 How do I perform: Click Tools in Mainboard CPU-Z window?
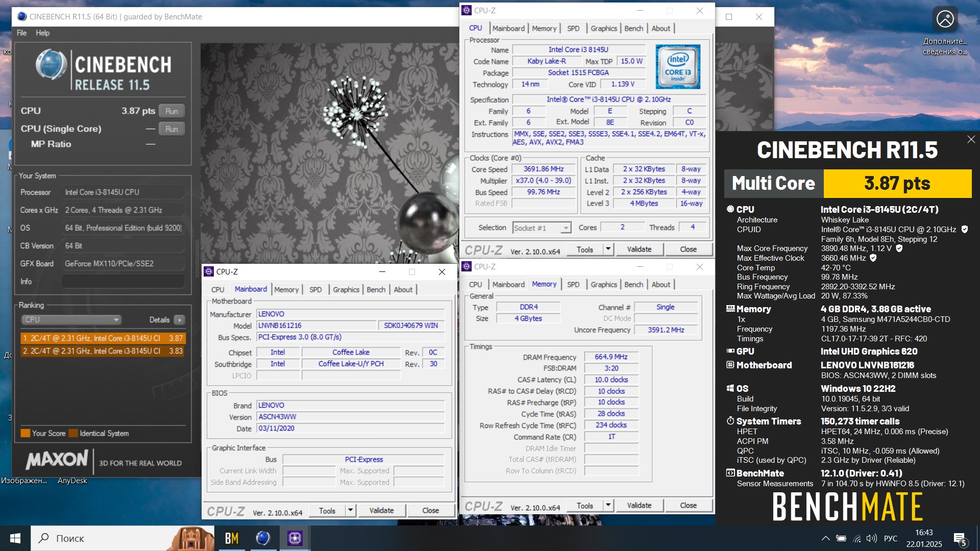pyautogui.click(x=327, y=511)
